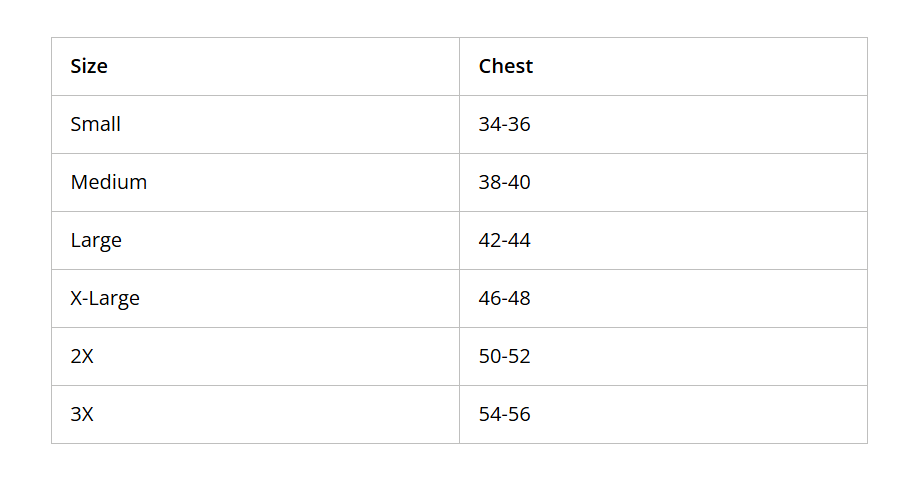Click the Size column header

point(255,67)
